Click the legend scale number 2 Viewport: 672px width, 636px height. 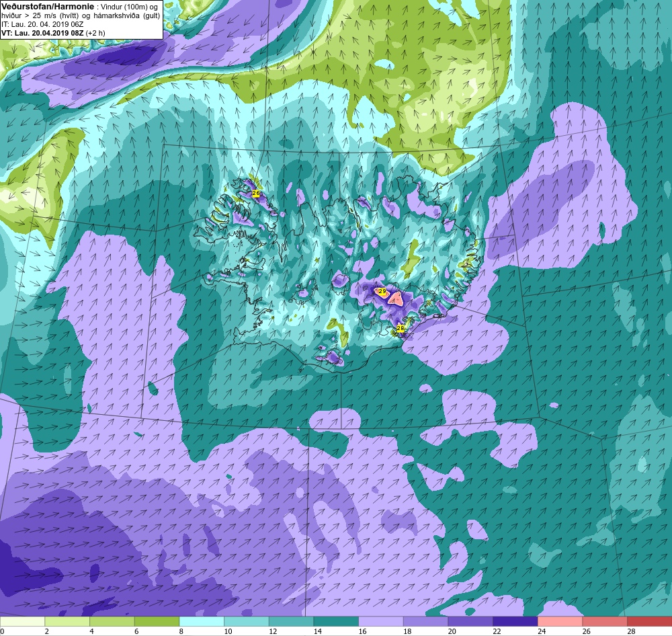coord(47,631)
